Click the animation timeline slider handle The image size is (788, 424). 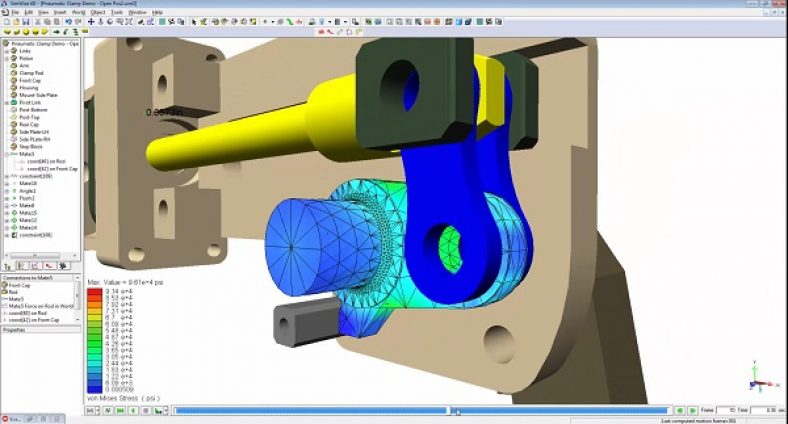pos(449,410)
